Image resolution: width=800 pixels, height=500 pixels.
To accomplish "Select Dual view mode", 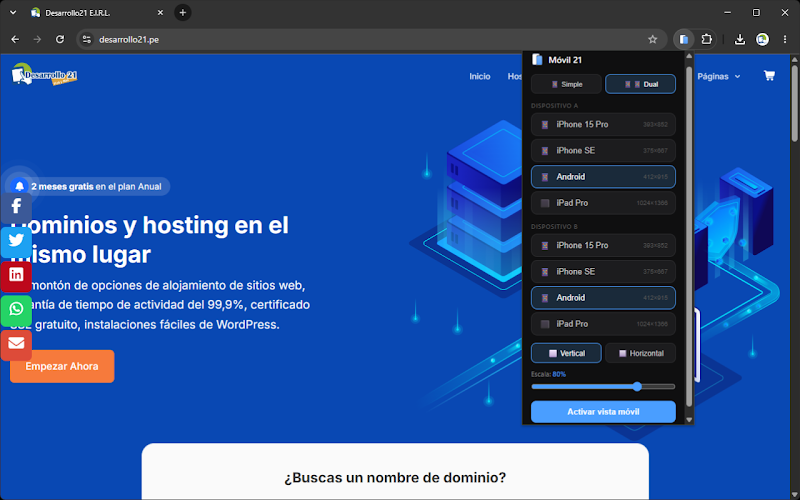I will tap(640, 84).
